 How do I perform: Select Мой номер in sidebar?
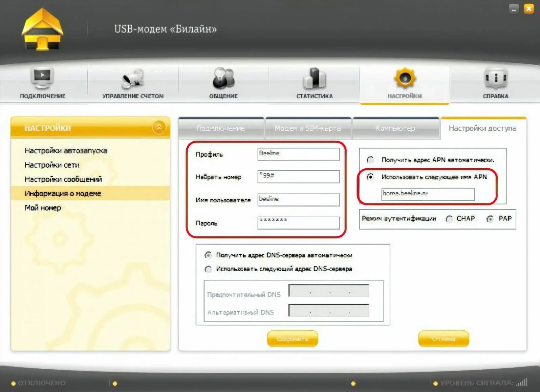43,208
